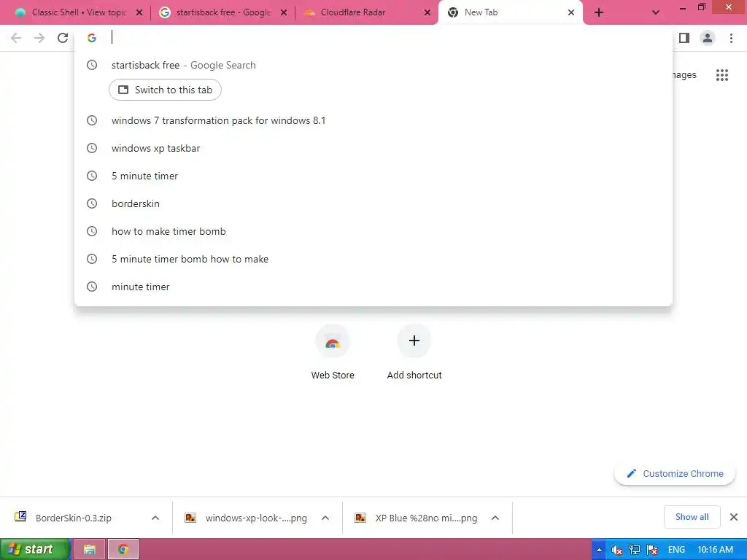
Task: Click the Web Store shortcut icon
Action: pyautogui.click(x=333, y=342)
